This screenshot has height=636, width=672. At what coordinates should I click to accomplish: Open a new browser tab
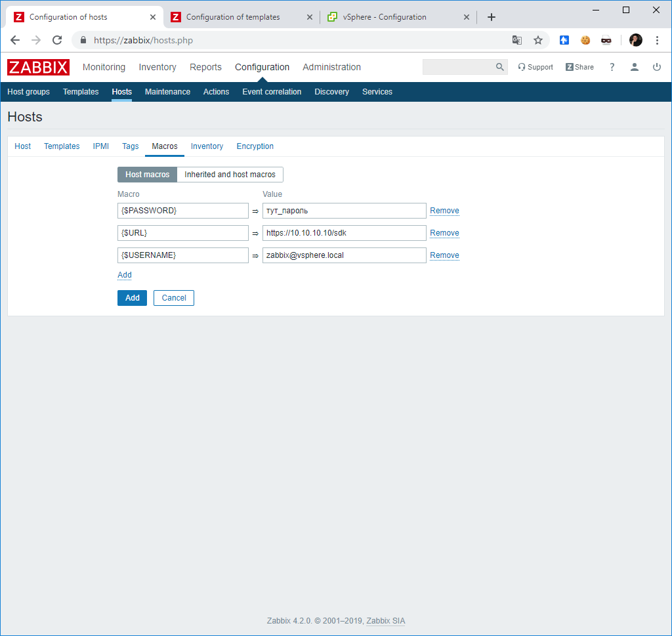point(492,17)
